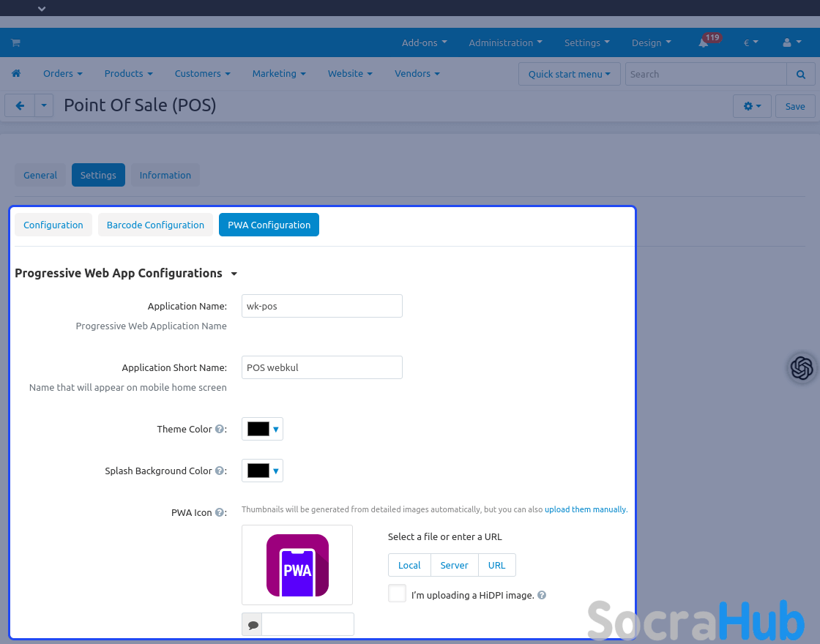The image size is (820, 644).
Task: Open the gear settings menu
Action: click(x=752, y=106)
